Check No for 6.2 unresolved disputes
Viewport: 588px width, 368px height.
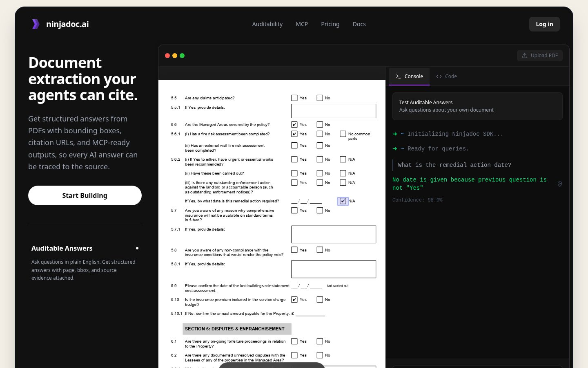[x=320, y=355]
